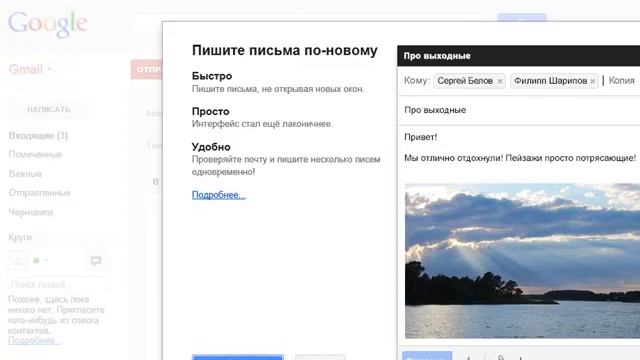
Task: Click the Кому: label
Action: pyautogui.click(x=417, y=81)
